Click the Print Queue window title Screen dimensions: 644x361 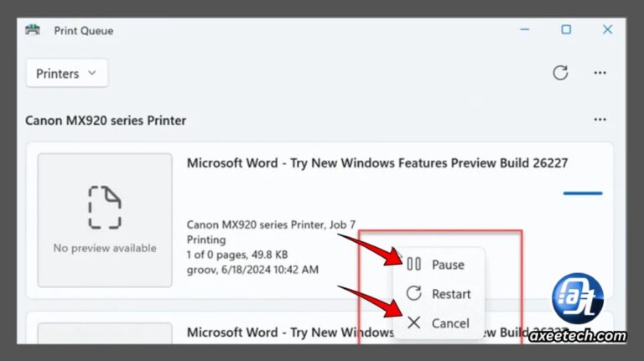(84, 31)
